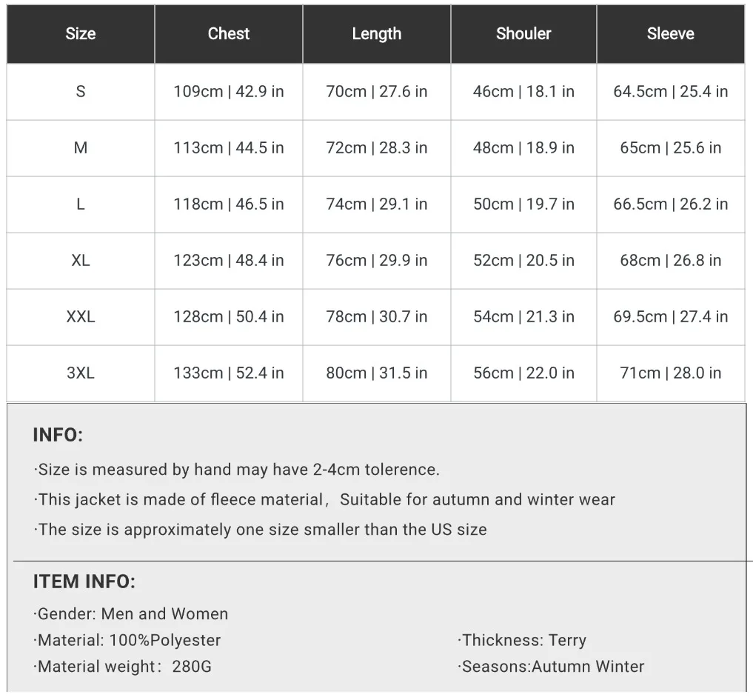The width and height of the screenshot is (753, 700).
Task: Select the 72cm length cell for M
Action: (x=376, y=148)
